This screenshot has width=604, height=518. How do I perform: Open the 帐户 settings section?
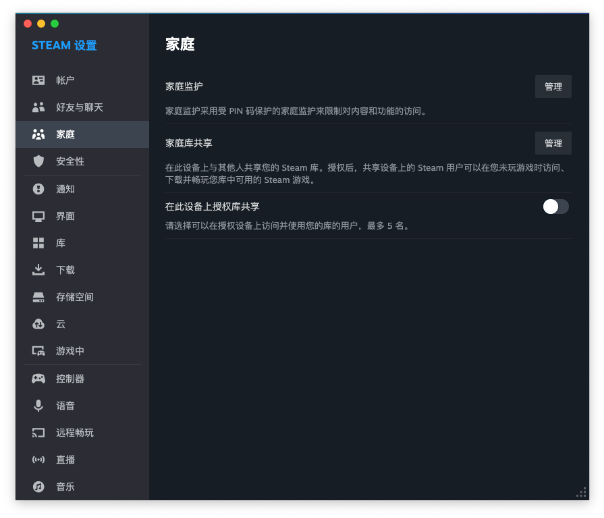82,80
